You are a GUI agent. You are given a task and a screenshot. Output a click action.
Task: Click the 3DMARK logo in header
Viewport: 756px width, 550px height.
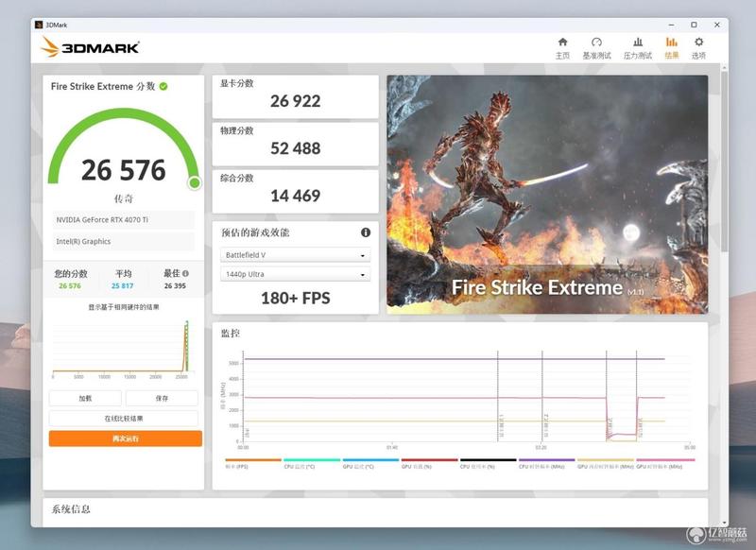(90, 47)
